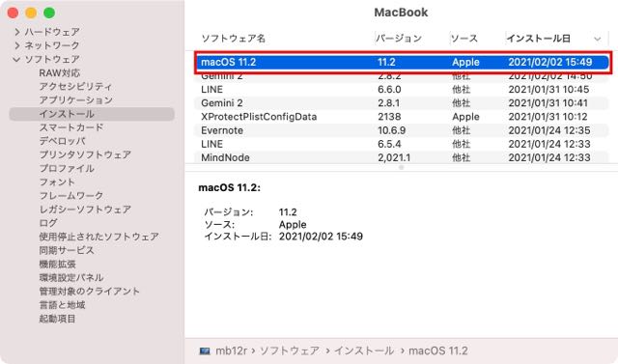Click インストール in the path bar
The height and width of the screenshot is (364, 618).
[x=364, y=350]
